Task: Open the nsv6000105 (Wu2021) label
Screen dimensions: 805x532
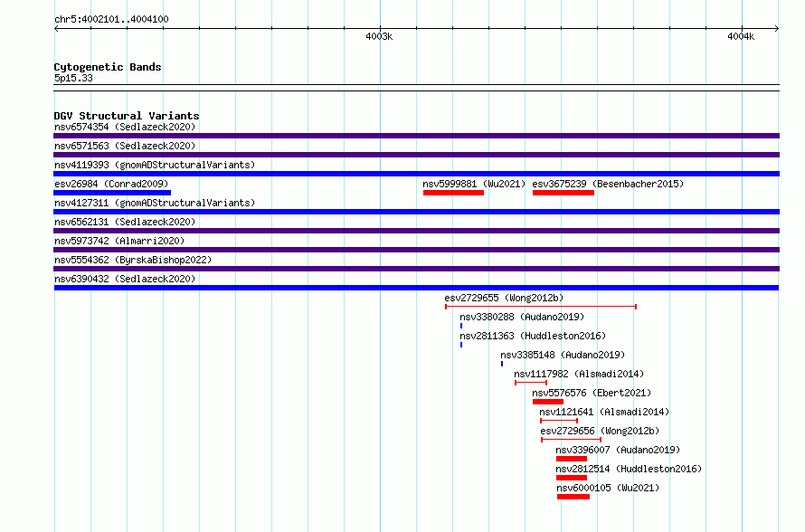Action: coord(608,488)
